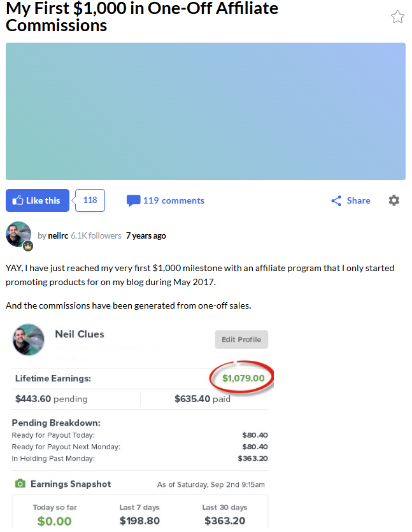Click the Last 7 days earnings value

point(139,521)
